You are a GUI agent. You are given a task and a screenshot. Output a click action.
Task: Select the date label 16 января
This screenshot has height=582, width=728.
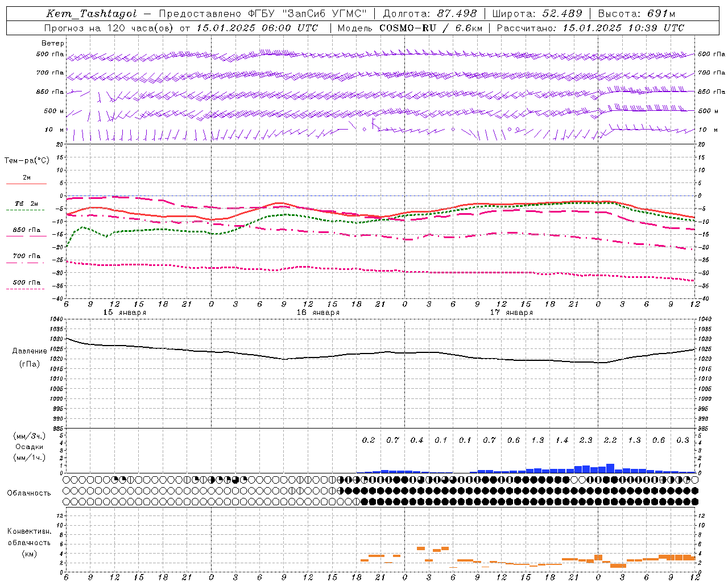point(318,313)
